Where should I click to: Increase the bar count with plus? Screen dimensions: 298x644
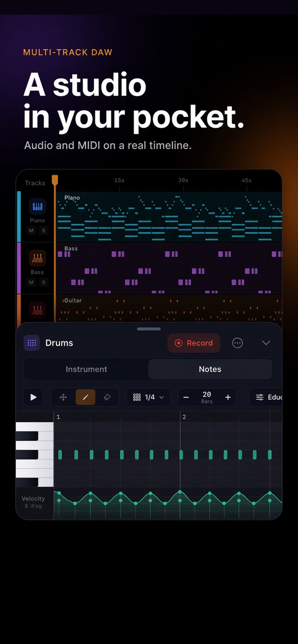(x=228, y=397)
